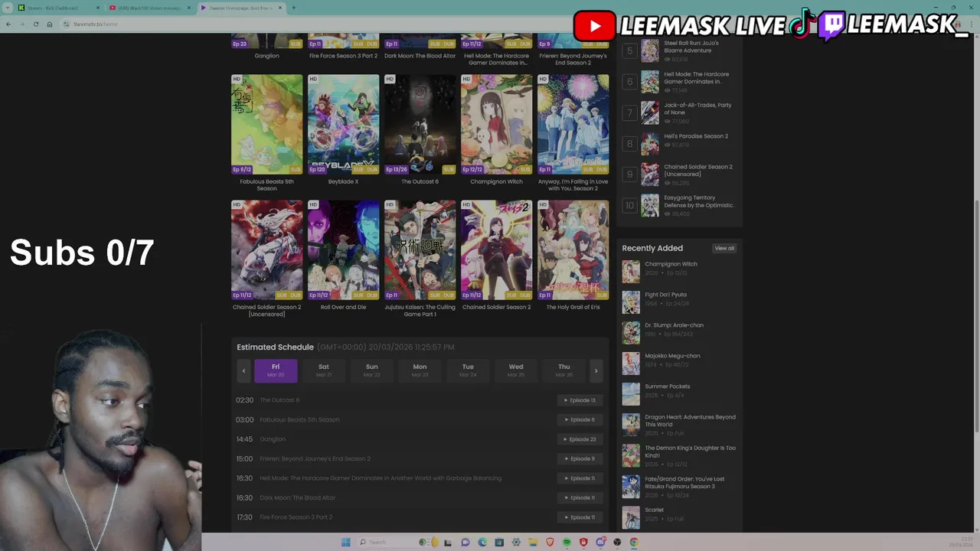Open Jujutsu Kaisen: The Culling Game poster
This screenshot has width=980, height=551.
(420, 249)
